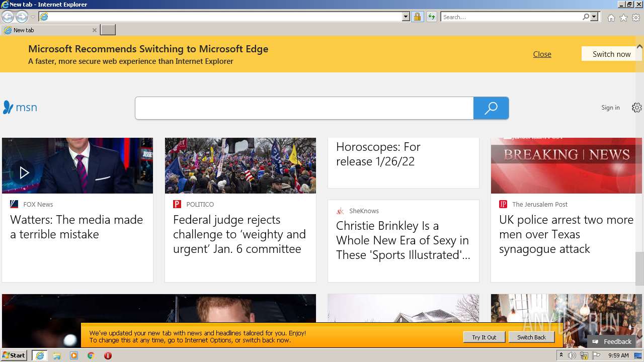Open the File Explorer folder taskbar icon

[x=57, y=355]
